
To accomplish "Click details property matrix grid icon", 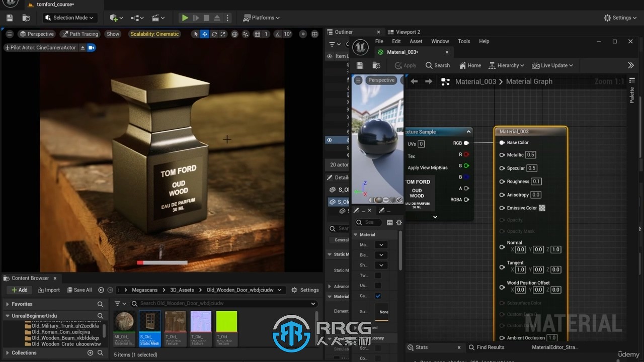I will point(390,222).
